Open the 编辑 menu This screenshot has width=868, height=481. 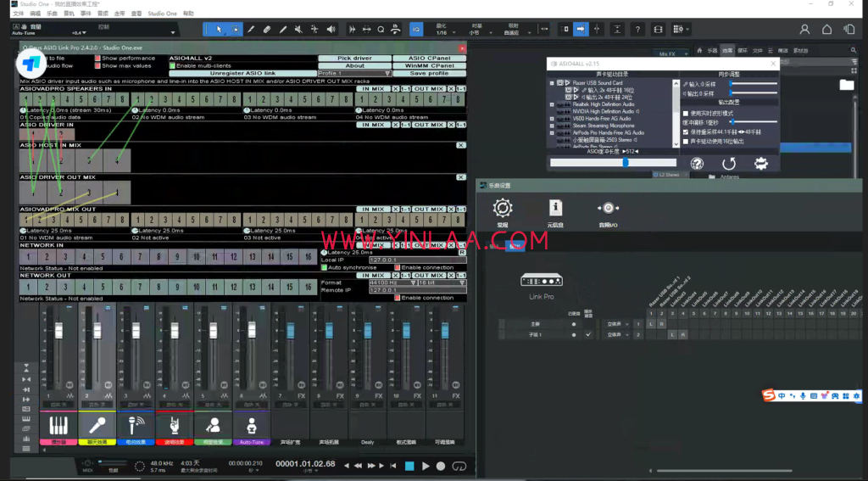35,14
